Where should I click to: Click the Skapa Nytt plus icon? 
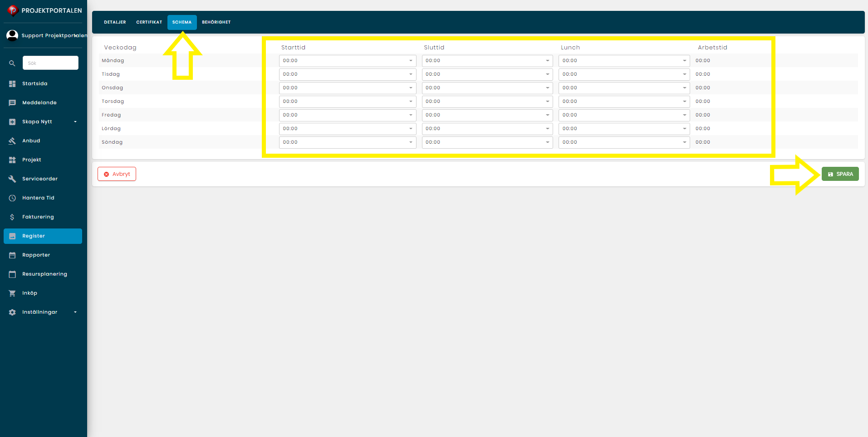pos(12,122)
